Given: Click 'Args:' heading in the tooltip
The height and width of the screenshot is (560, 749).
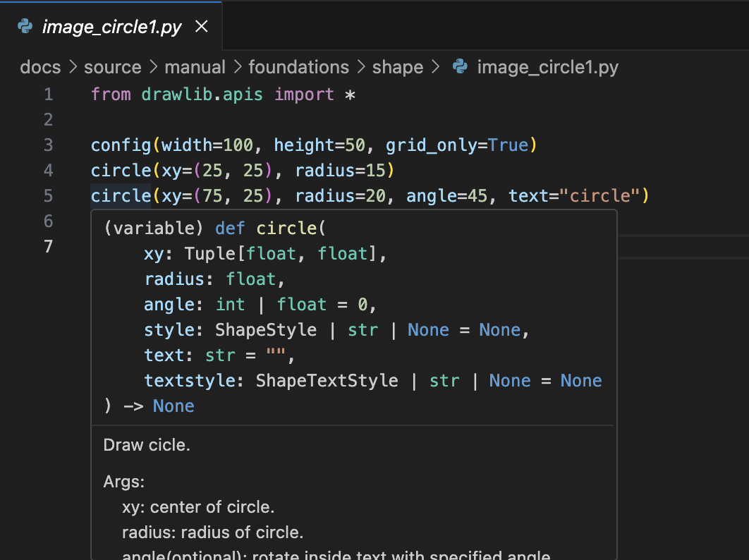Looking at the screenshot, I should click(123, 482).
